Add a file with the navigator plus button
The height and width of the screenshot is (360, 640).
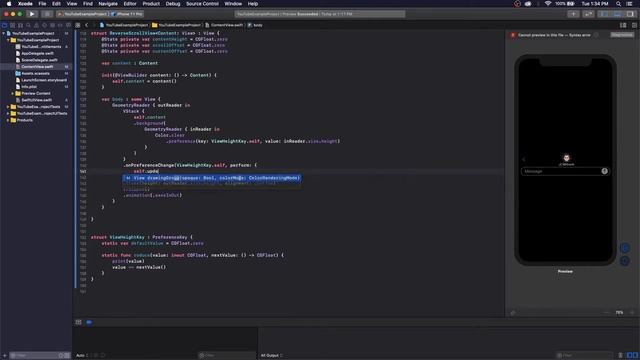tap(4, 356)
